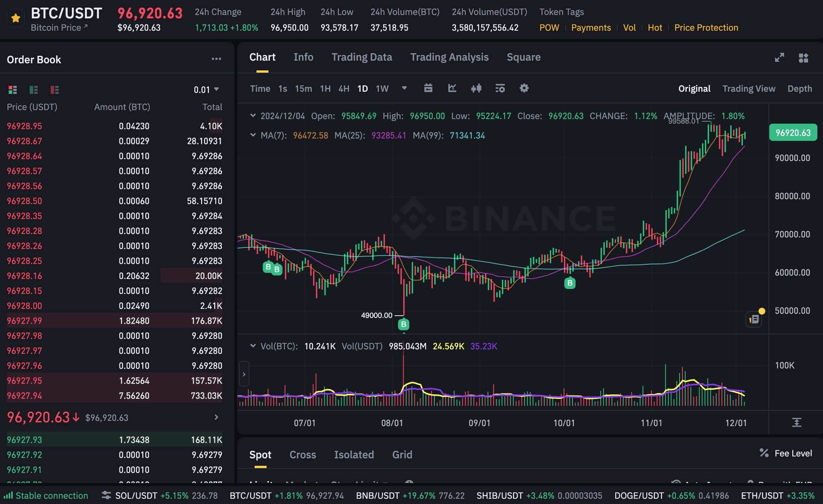Show sell orders only in order book

click(55, 90)
